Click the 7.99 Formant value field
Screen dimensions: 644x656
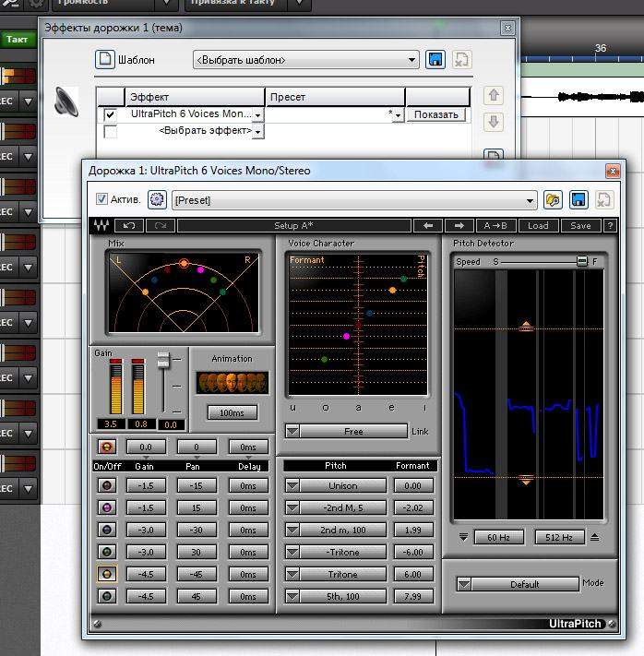(412, 597)
